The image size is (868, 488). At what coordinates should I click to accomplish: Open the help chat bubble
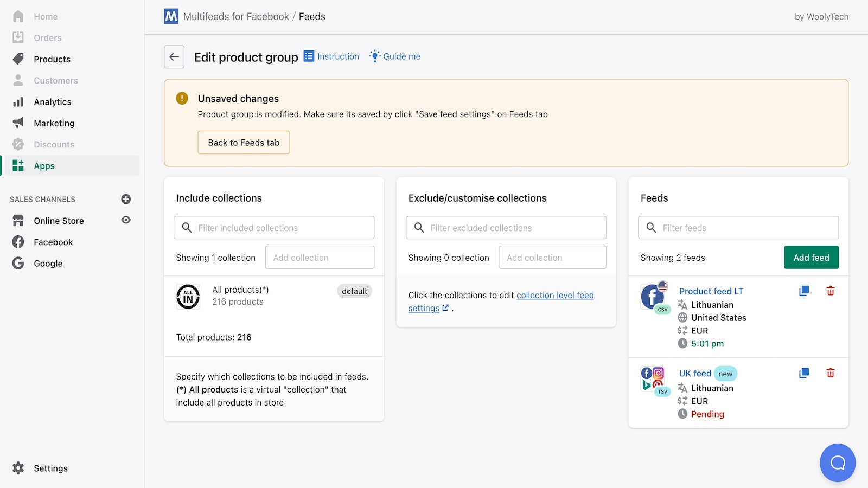point(837,463)
